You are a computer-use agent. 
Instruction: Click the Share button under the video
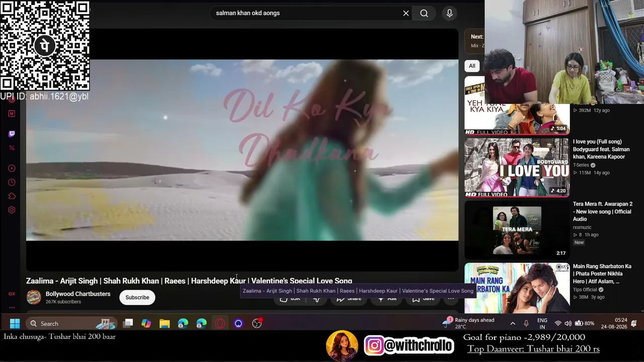click(x=349, y=298)
